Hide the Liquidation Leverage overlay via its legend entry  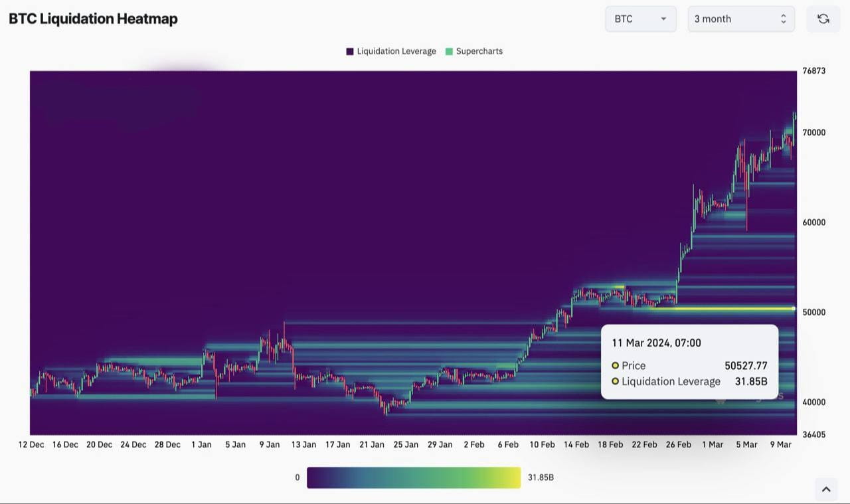pos(391,51)
